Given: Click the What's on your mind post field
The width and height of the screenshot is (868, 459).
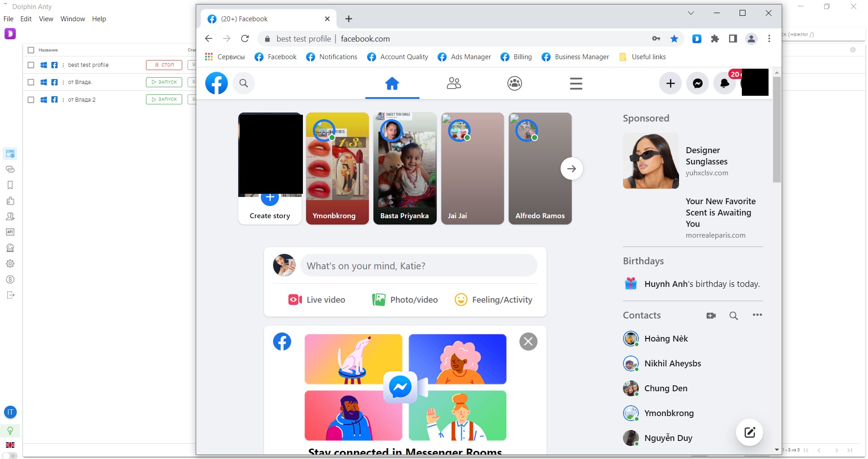Looking at the screenshot, I should click(x=418, y=266).
